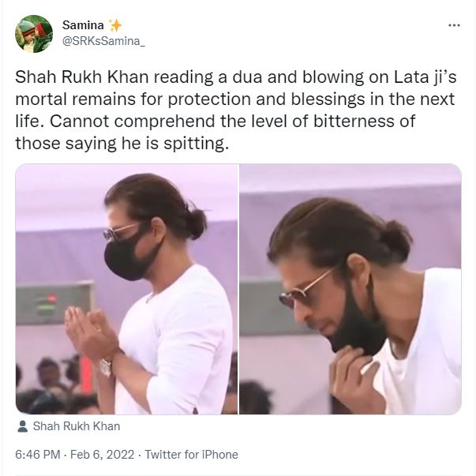Open the left photo with folded hands

(126, 289)
